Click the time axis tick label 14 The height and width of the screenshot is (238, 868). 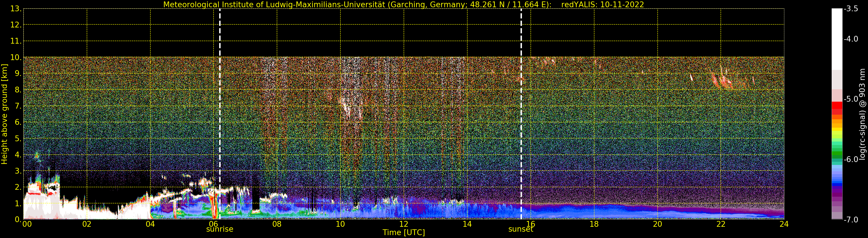(x=467, y=224)
